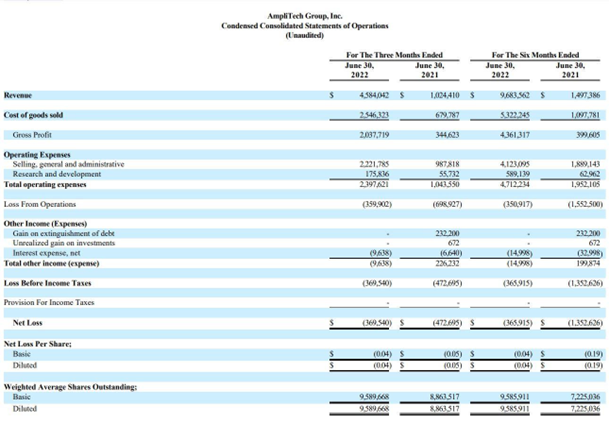Select the Loss From Operations label
Screen dimensions: 609x423
pos(38,203)
